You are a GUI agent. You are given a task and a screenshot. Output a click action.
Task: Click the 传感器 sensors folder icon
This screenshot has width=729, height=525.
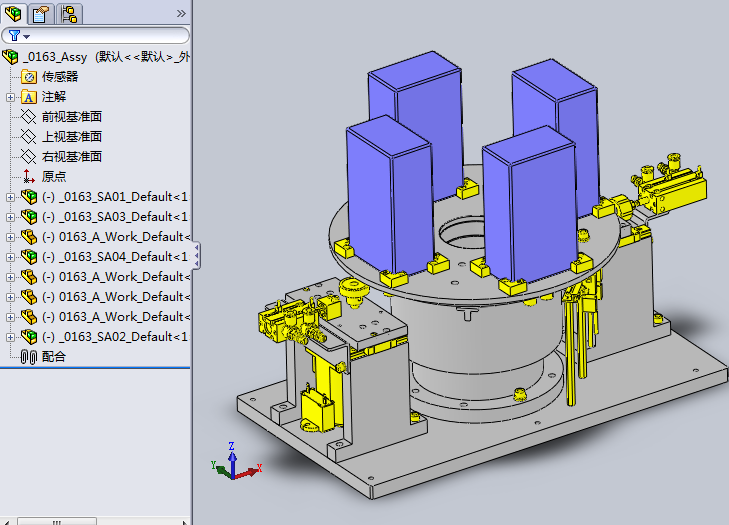28,77
